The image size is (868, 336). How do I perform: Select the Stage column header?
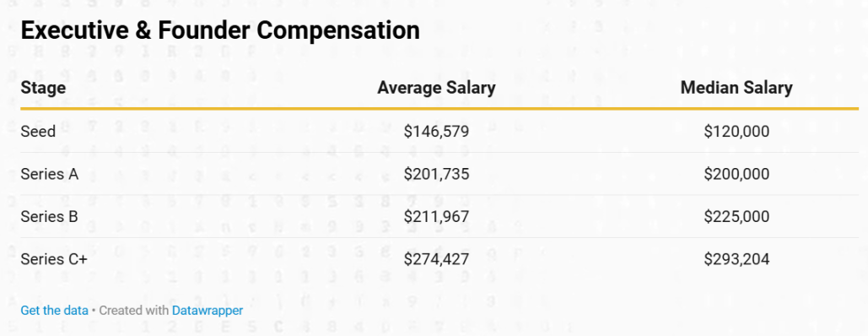coord(43,88)
